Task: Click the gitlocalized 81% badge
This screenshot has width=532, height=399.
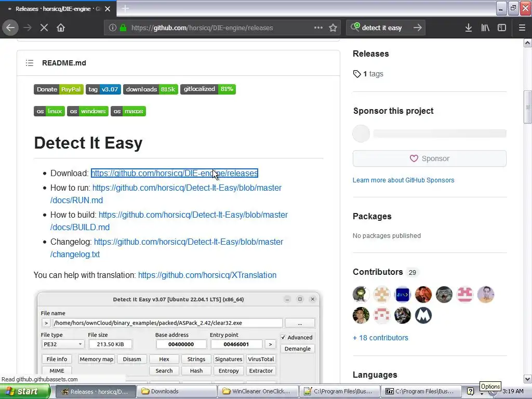Action: [x=208, y=89]
